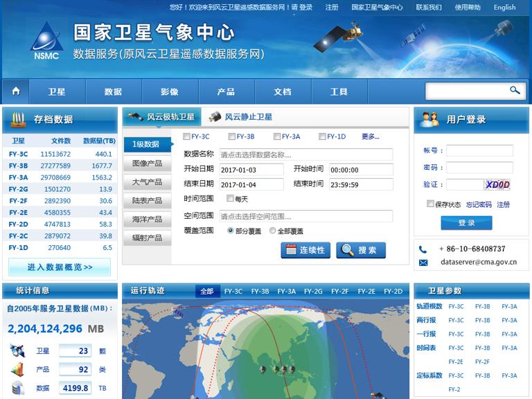Viewport: 532px width, 399px height.
Task: Click in the 帐号 input field
Action: pyautogui.click(x=479, y=150)
